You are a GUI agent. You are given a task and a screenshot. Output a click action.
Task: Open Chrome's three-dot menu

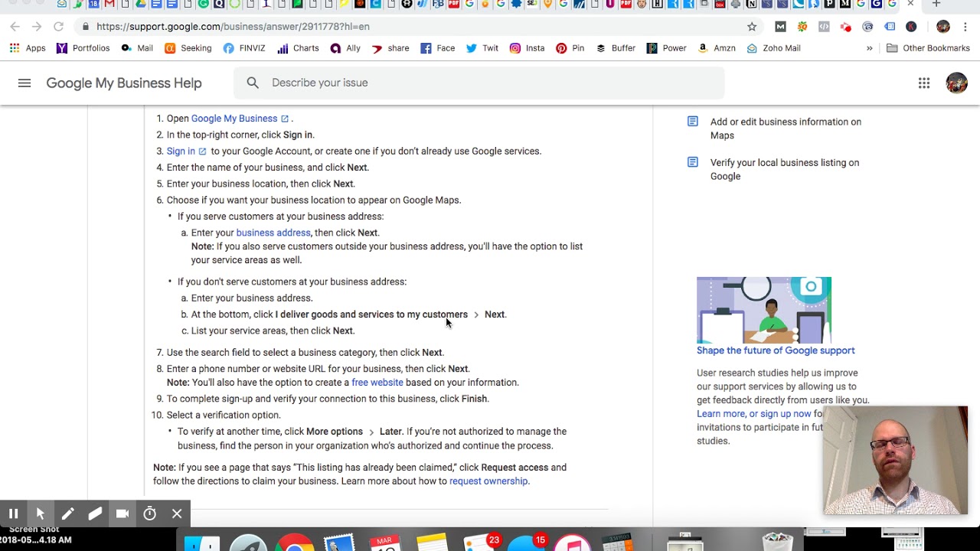(x=965, y=26)
